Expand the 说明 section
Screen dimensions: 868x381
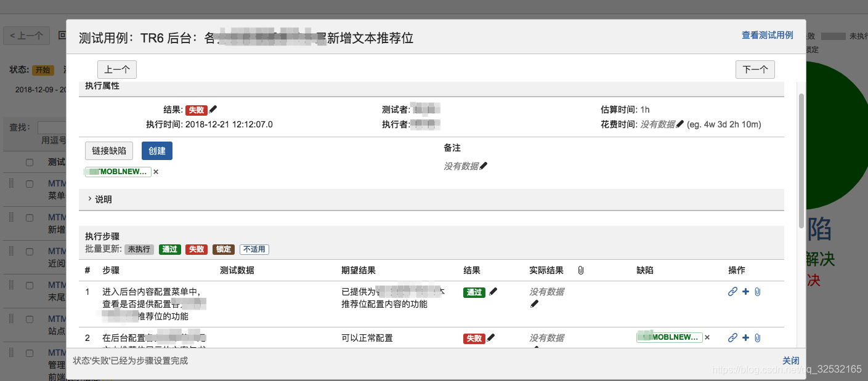click(100, 199)
